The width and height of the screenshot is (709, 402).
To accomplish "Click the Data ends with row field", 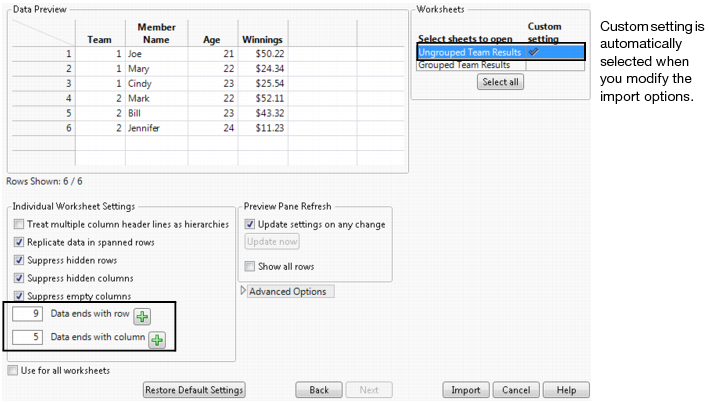I will tap(27, 315).
